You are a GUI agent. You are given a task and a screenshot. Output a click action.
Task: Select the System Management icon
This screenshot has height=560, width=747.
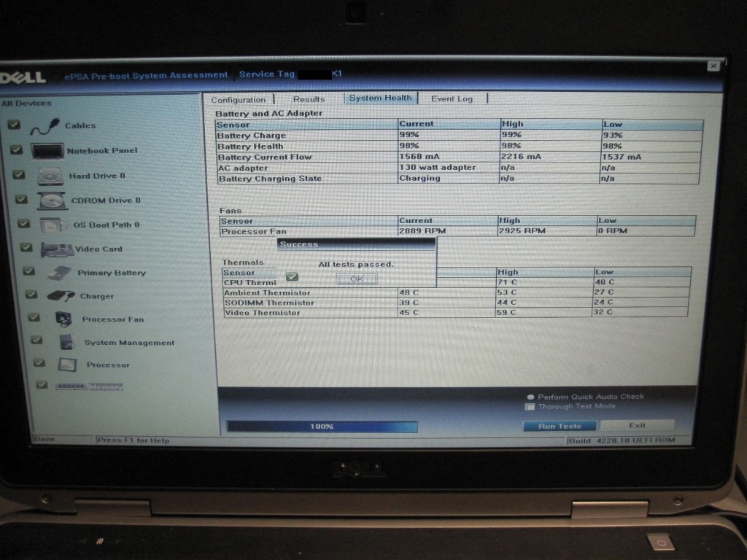click(67, 342)
